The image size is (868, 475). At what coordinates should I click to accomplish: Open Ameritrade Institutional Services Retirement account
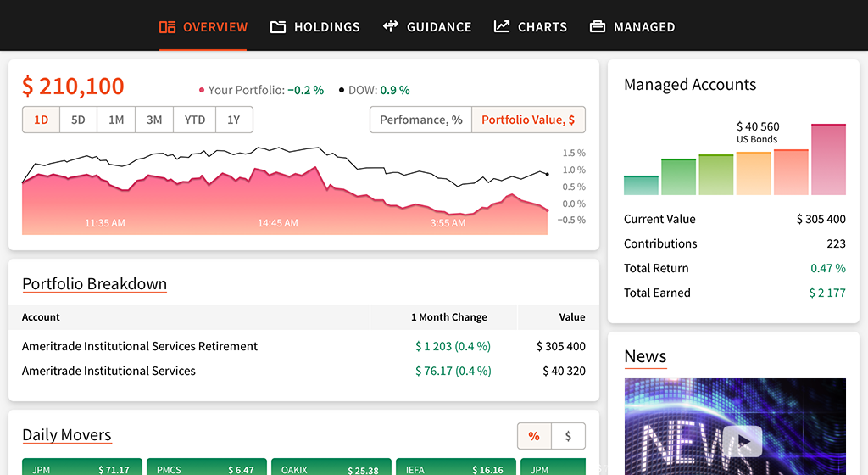tap(140, 346)
